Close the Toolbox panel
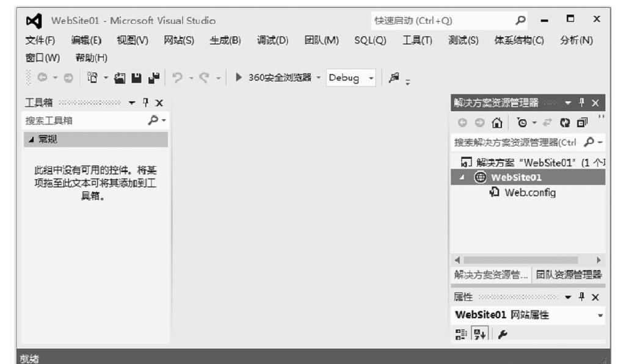The image size is (629, 364). (159, 103)
